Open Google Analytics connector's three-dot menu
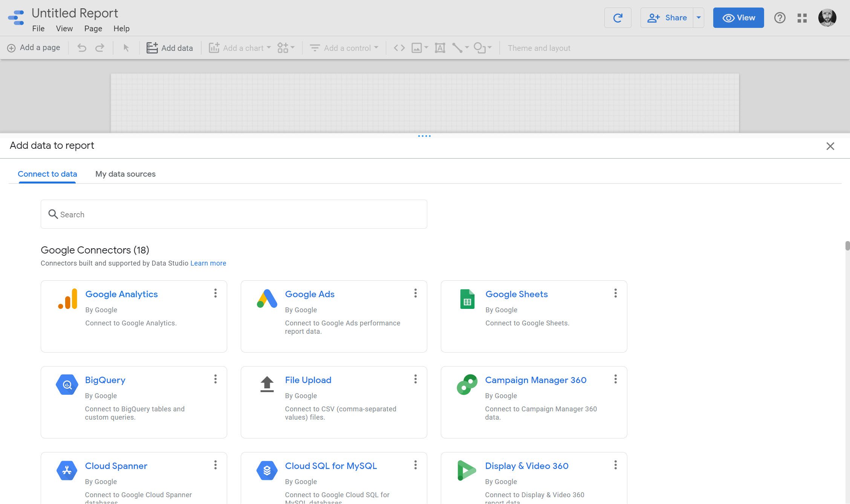 pyautogui.click(x=216, y=293)
